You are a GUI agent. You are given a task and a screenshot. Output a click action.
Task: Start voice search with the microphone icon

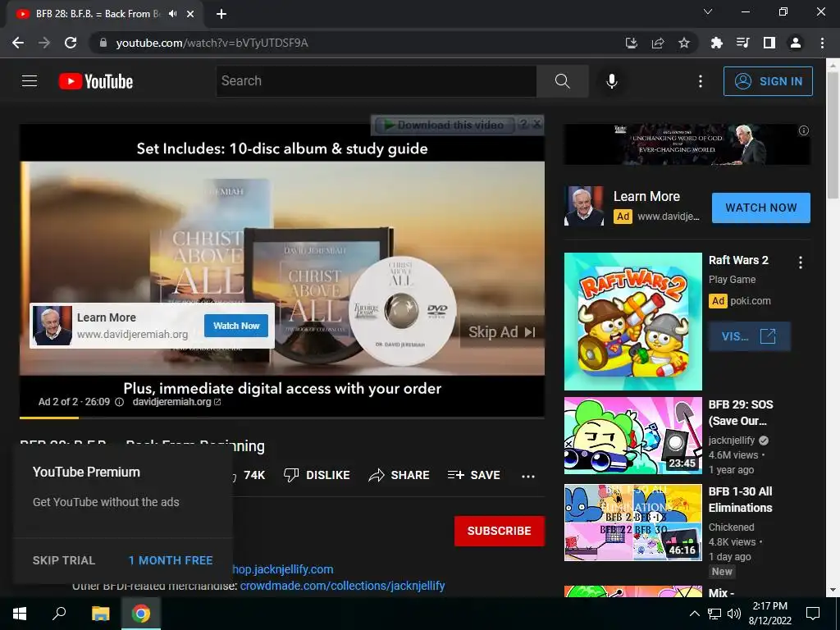tap(612, 81)
